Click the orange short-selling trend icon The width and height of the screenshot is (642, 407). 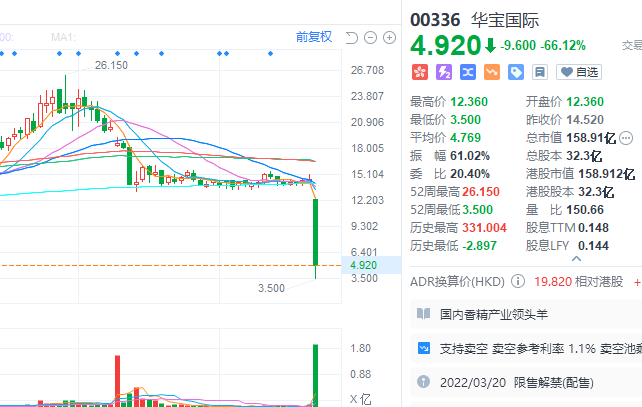click(491, 72)
